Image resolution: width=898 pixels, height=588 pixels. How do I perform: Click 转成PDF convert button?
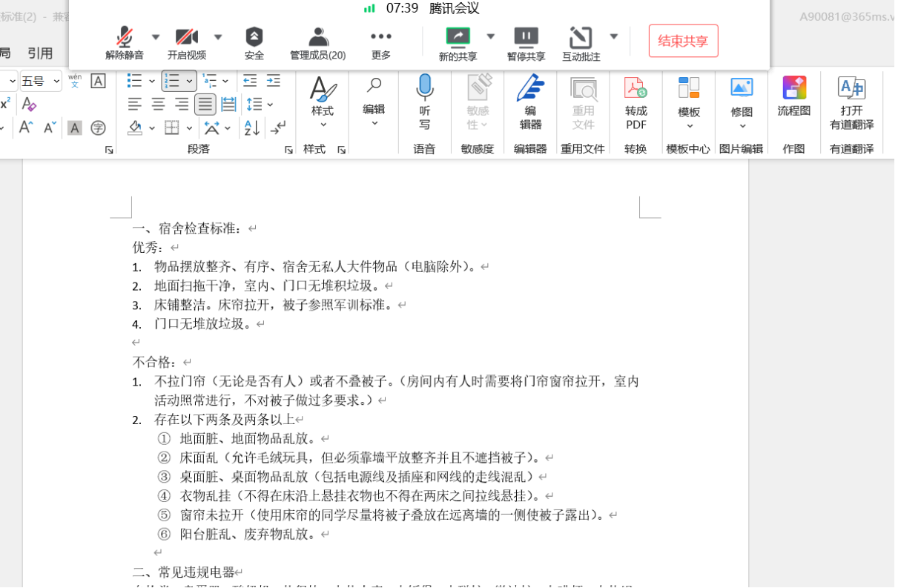point(636,102)
